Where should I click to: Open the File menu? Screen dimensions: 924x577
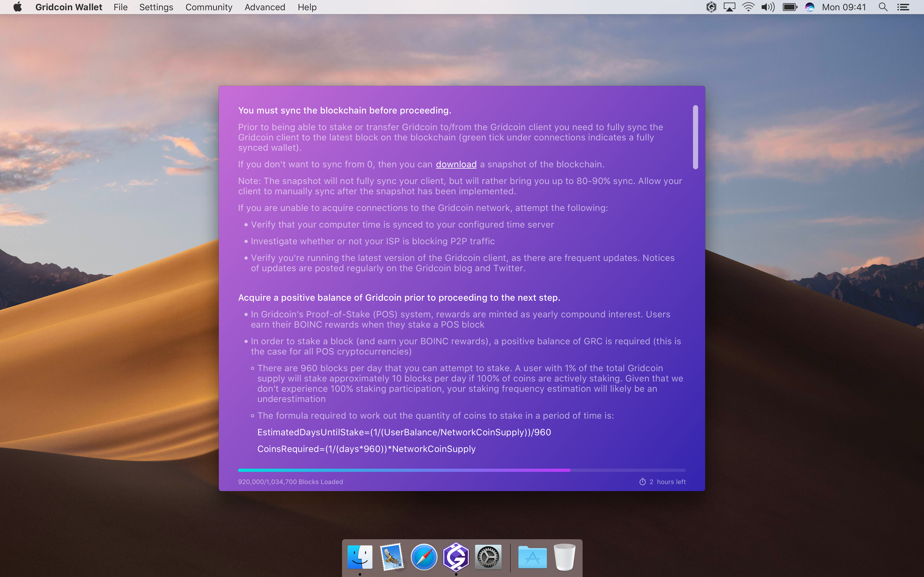click(121, 7)
